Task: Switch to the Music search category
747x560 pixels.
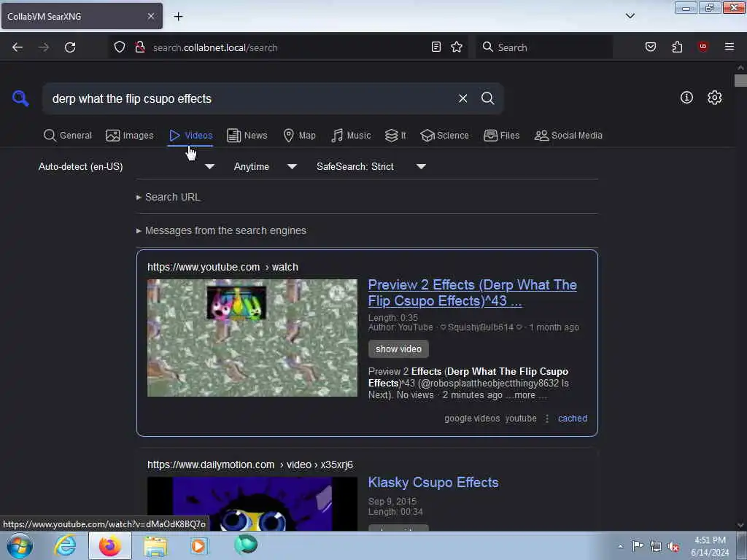Action: click(x=351, y=136)
